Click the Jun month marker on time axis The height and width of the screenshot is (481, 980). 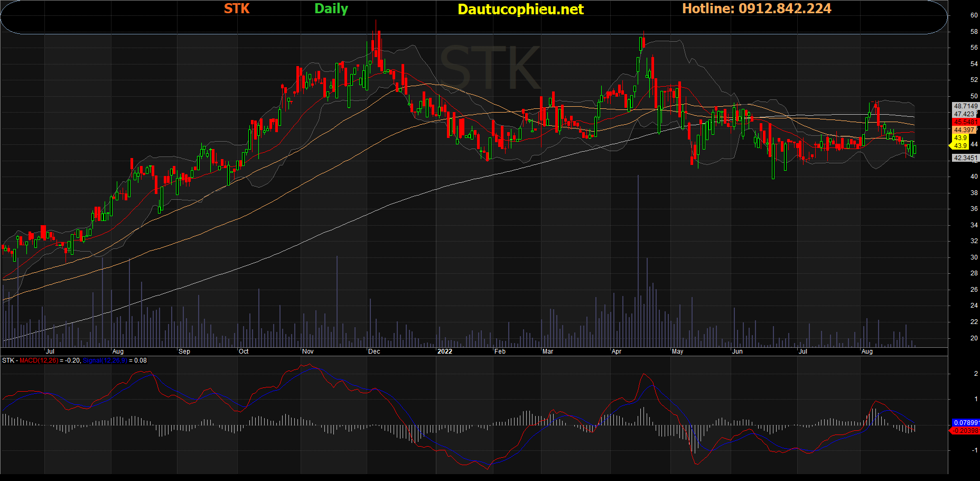738,351
